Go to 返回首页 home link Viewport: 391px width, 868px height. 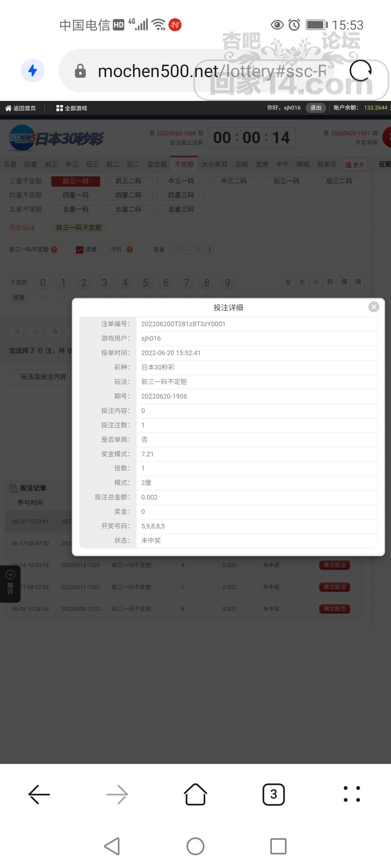click(x=21, y=108)
